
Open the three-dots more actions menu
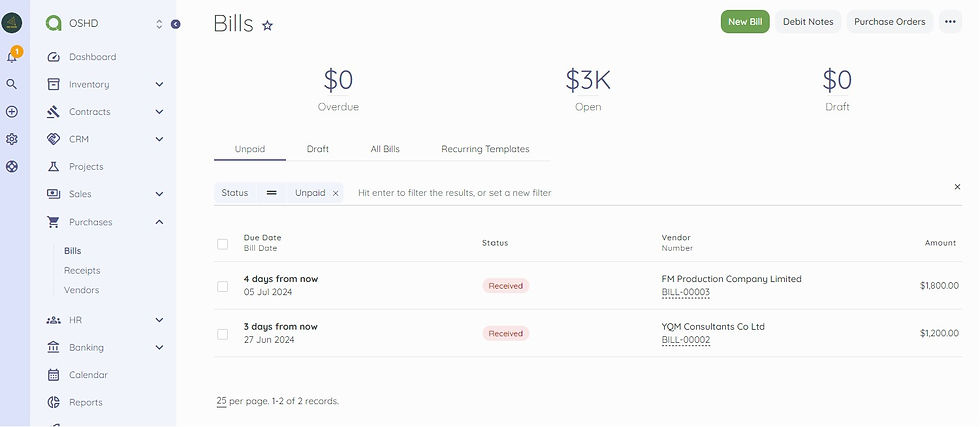tap(950, 22)
